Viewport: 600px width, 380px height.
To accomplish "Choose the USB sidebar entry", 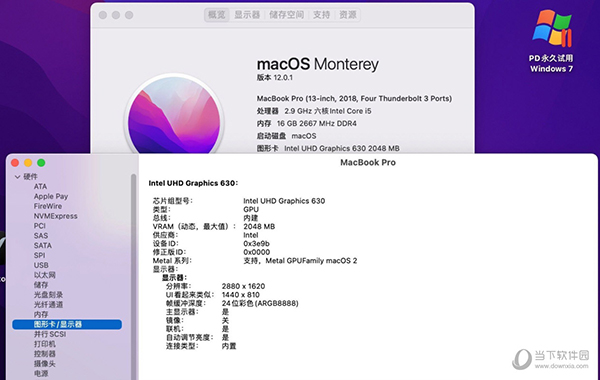I will click(x=41, y=265).
